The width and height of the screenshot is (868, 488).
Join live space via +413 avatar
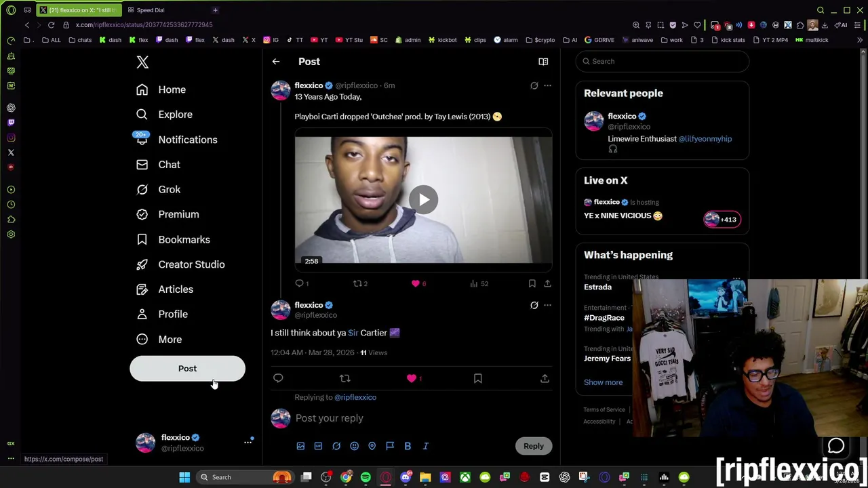(722, 219)
